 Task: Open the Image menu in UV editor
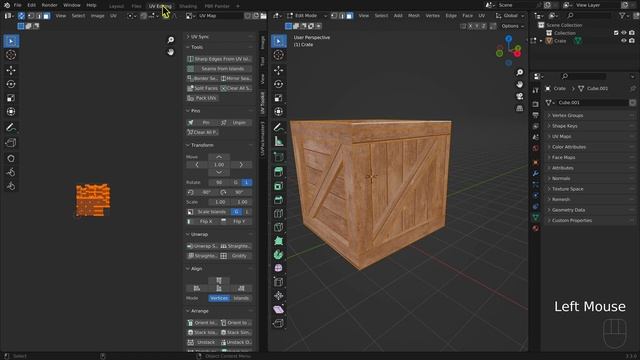pos(97,16)
